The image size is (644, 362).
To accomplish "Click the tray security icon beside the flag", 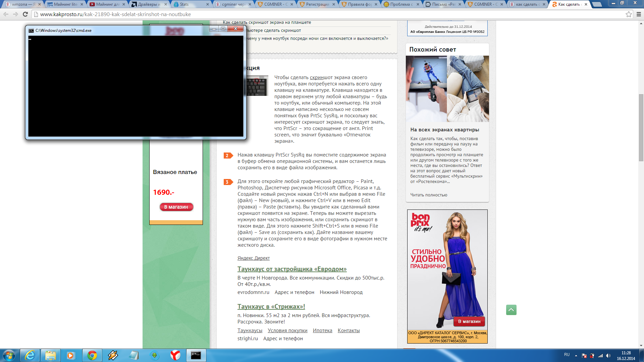I will (x=592, y=356).
